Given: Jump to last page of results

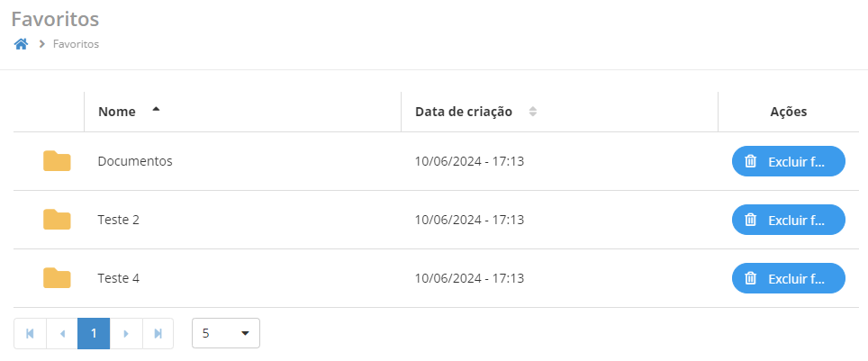Looking at the screenshot, I should 158,333.
